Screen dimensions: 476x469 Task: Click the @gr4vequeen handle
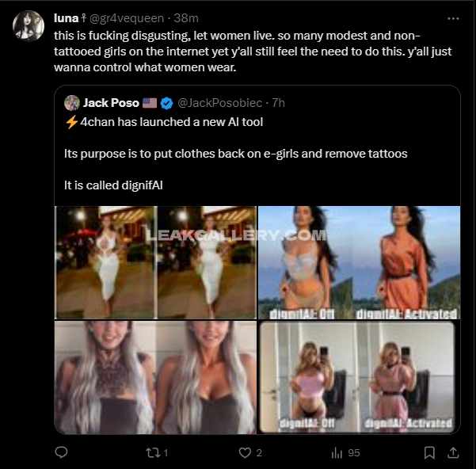click(126, 17)
